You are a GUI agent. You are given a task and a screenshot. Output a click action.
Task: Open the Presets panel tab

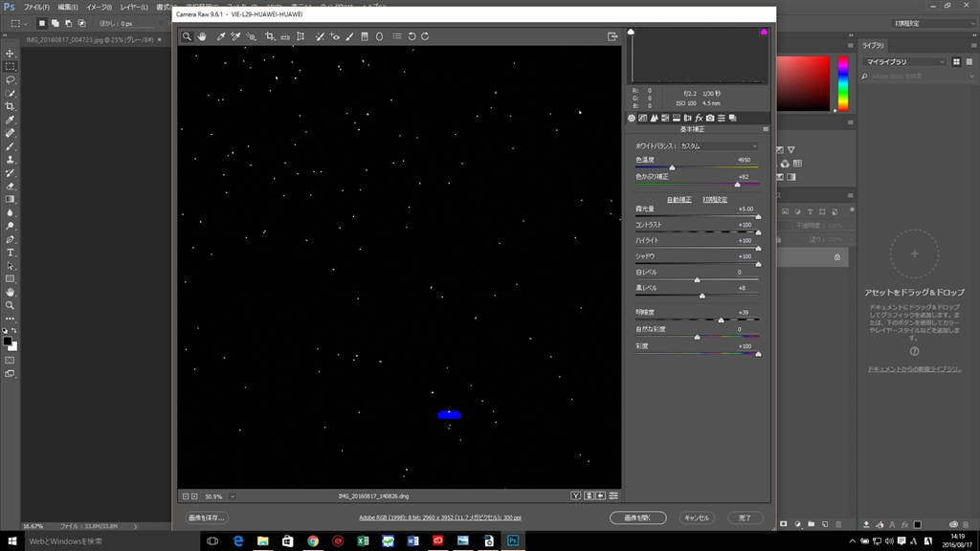point(722,118)
